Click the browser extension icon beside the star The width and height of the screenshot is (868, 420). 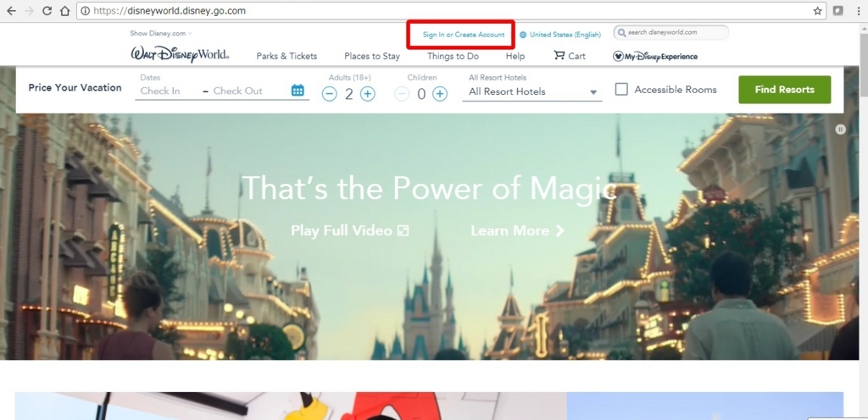point(838,10)
